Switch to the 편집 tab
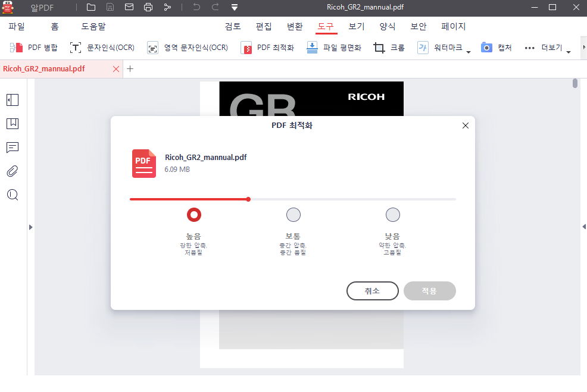 coord(264,26)
